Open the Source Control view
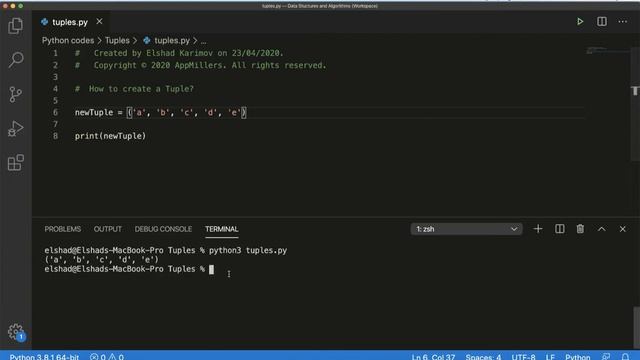This screenshot has width=640, height=360. pyautogui.click(x=16, y=94)
